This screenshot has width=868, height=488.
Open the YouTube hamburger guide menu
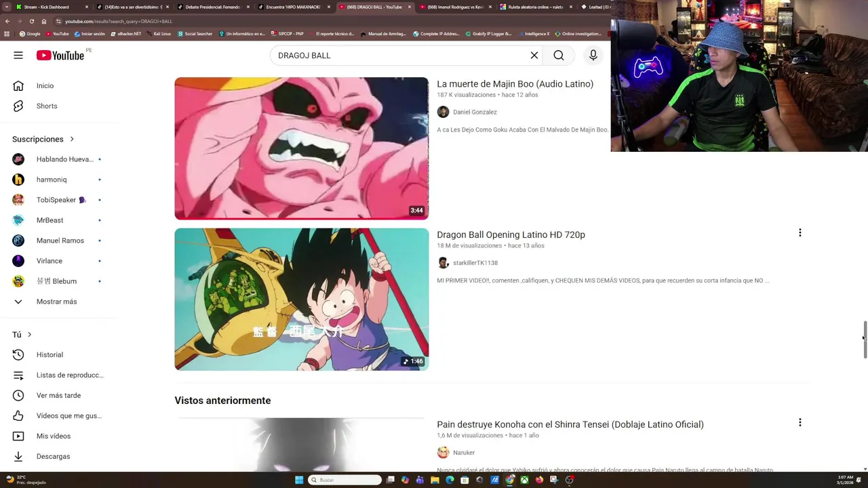point(18,56)
